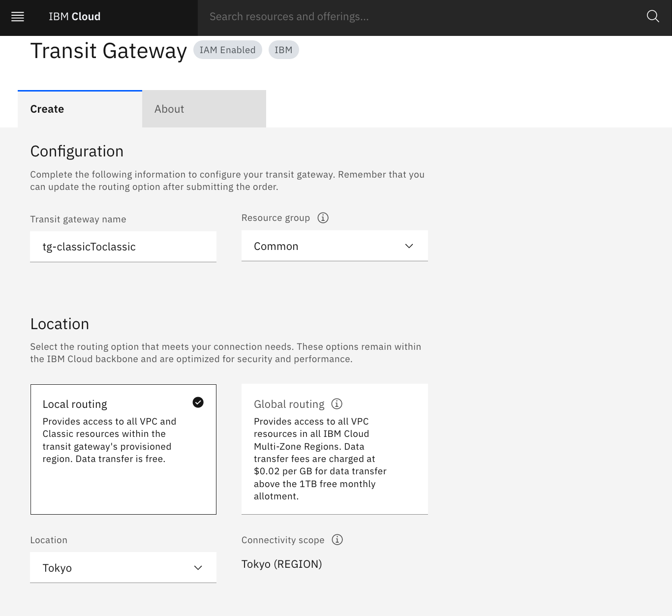Click the Transit Gateway page title
The width and height of the screenshot is (672, 616).
coord(109,51)
